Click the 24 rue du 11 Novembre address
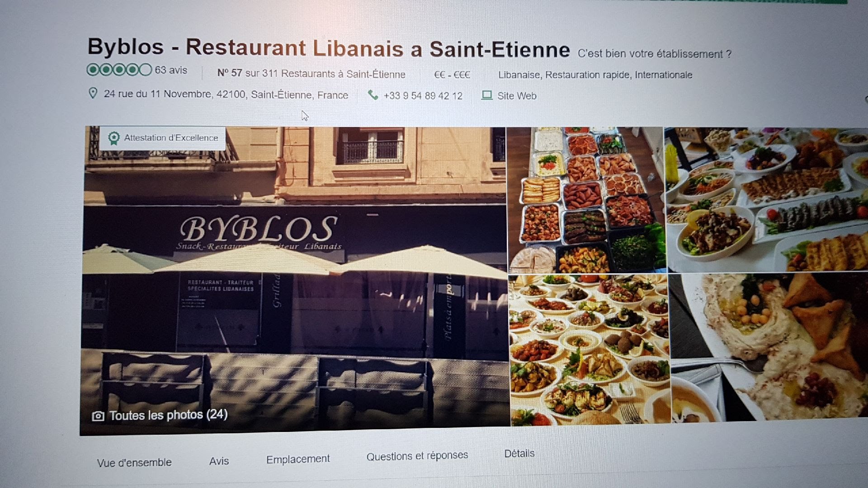This screenshot has width=868, height=488. [226, 94]
